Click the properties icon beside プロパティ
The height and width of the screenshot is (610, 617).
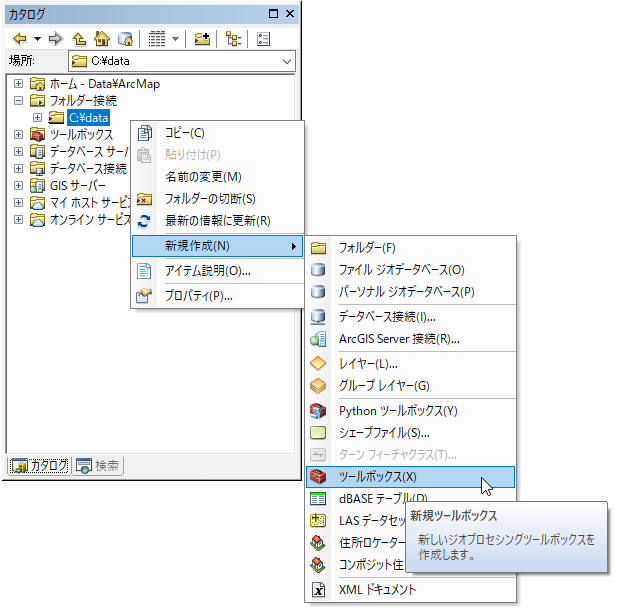(144, 296)
